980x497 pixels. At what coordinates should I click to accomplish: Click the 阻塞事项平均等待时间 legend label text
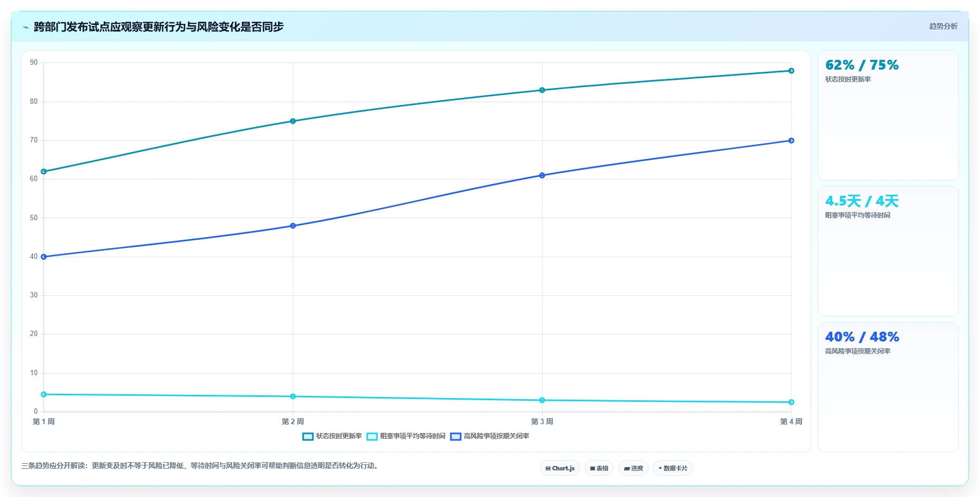pyautogui.click(x=413, y=436)
